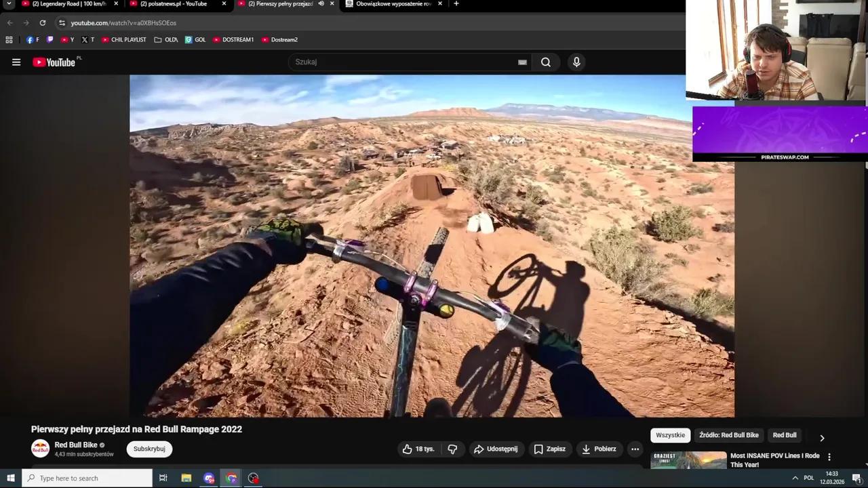Open on-screen keyboard icon in search box

tap(522, 62)
